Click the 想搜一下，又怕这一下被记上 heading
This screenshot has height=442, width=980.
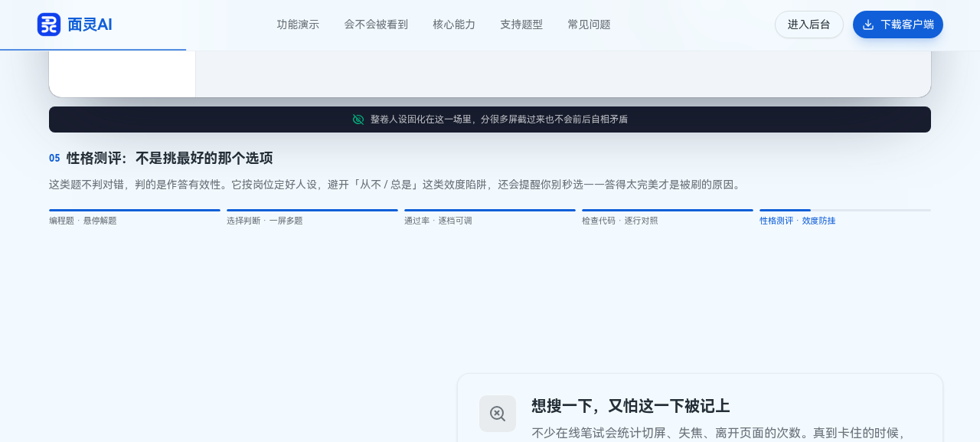click(631, 406)
